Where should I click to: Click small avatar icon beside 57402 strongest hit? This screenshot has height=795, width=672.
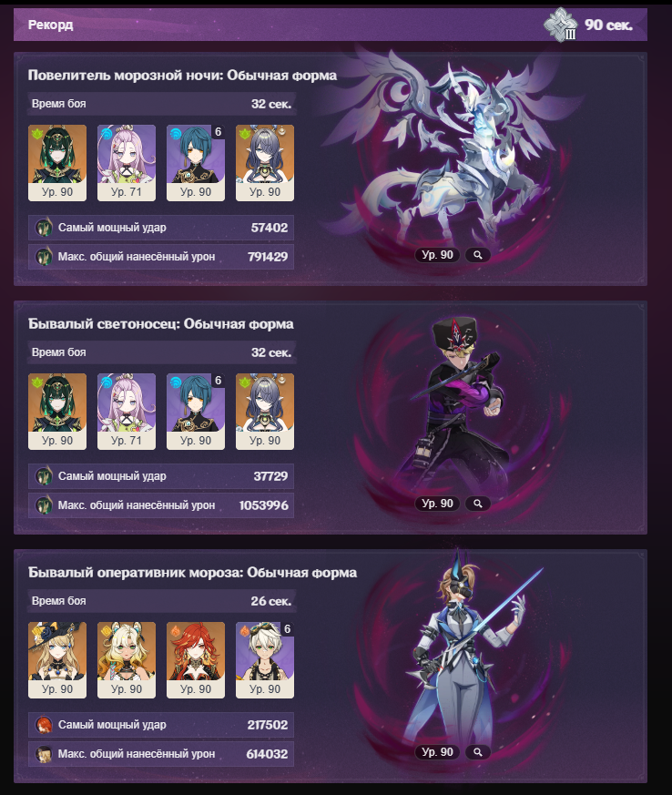(44, 228)
